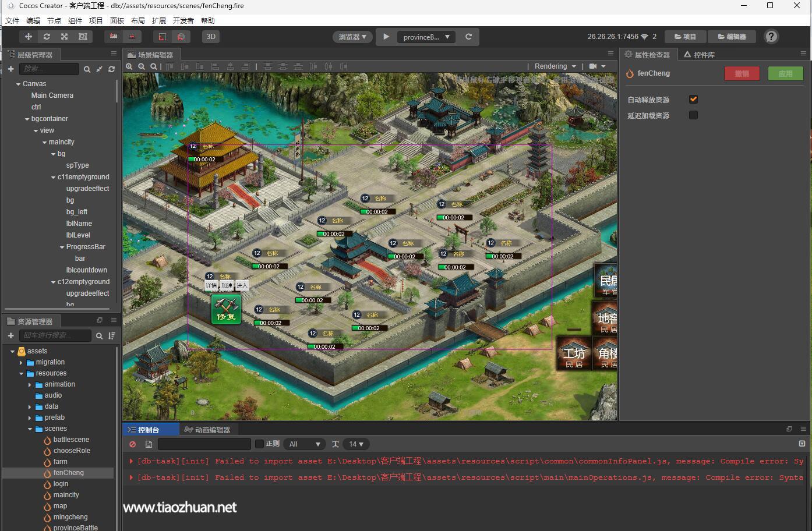Collapse all nodes in hierarchy panel
This screenshot has height=531, width=812.
click(99, 69)
